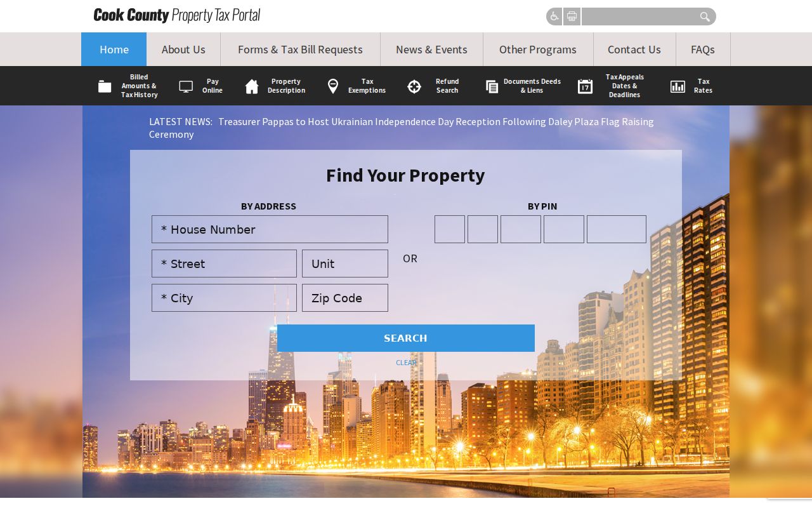The width and height of the screenshot is (812, 508).
Task: Click the Property Description text link
Action: coord(286,86)
